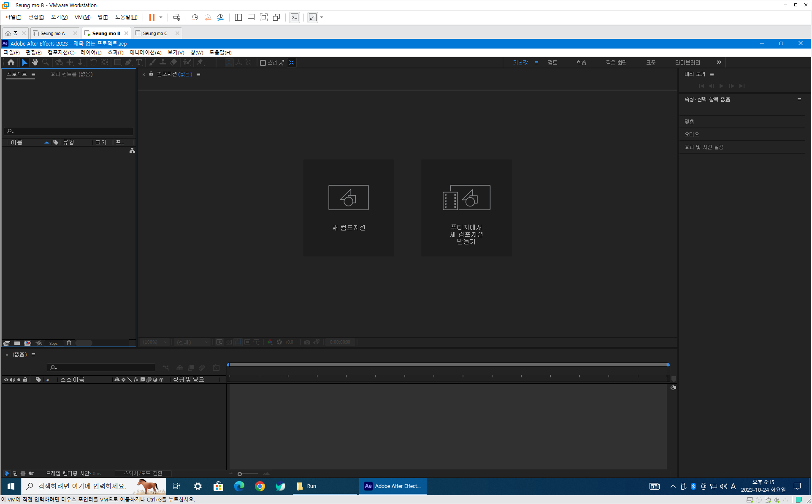The width and height of the screenshot is (812, 504).
Task: Switch to 효과 컨트롤 tab
Action: (x=71, y=74)
